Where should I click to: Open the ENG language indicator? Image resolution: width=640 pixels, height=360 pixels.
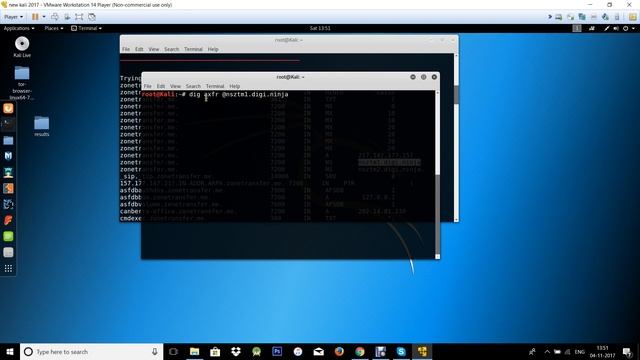pyautogui.click(x=580, y=351)
